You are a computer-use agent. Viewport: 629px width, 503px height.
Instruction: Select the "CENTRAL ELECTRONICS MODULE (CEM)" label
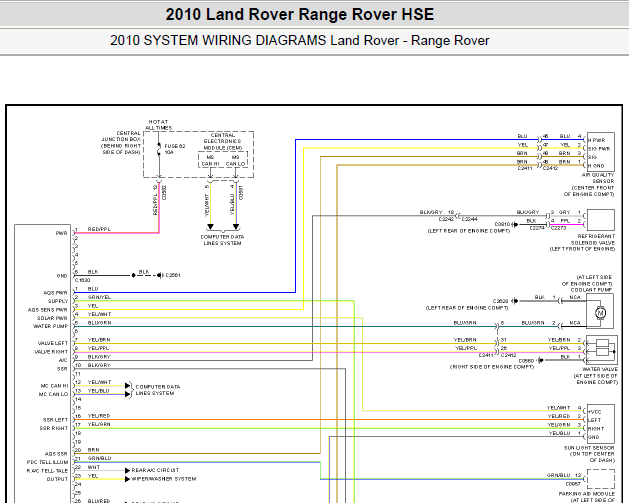(x=222, y=142)
